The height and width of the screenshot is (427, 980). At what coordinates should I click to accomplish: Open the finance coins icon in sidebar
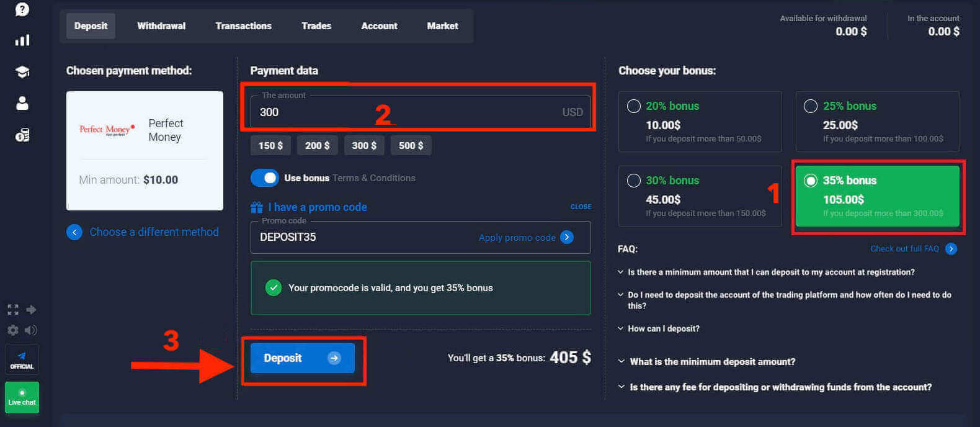tap(22, 135)
